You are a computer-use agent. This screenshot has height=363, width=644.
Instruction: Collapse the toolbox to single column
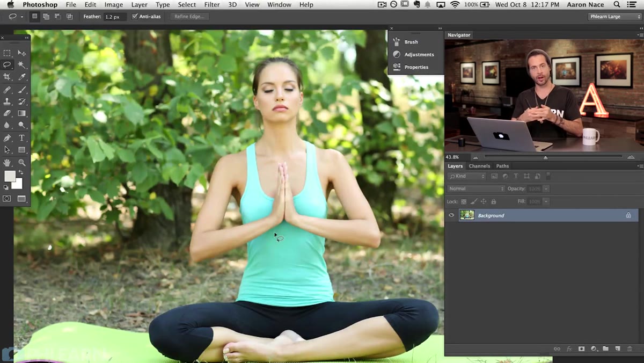click(x=26, y=38)
